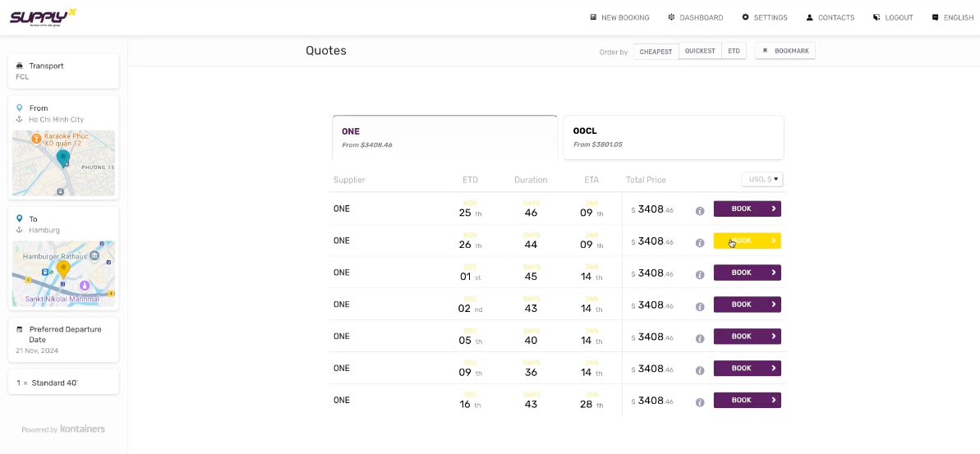Select the OOCL carrier tab
The image size is (980, 454).
pos(673,137)
